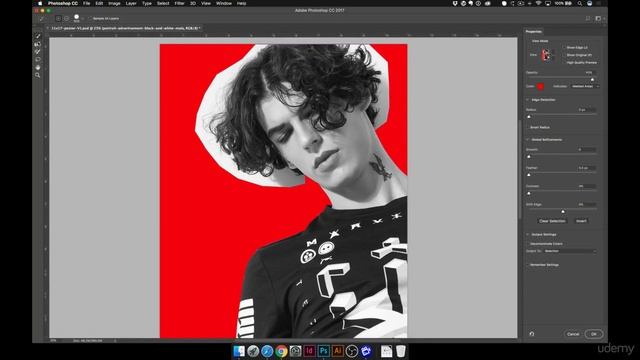Open the Trash in the Dock
This screenshot has width=640, height=360.
click(401, 351)
